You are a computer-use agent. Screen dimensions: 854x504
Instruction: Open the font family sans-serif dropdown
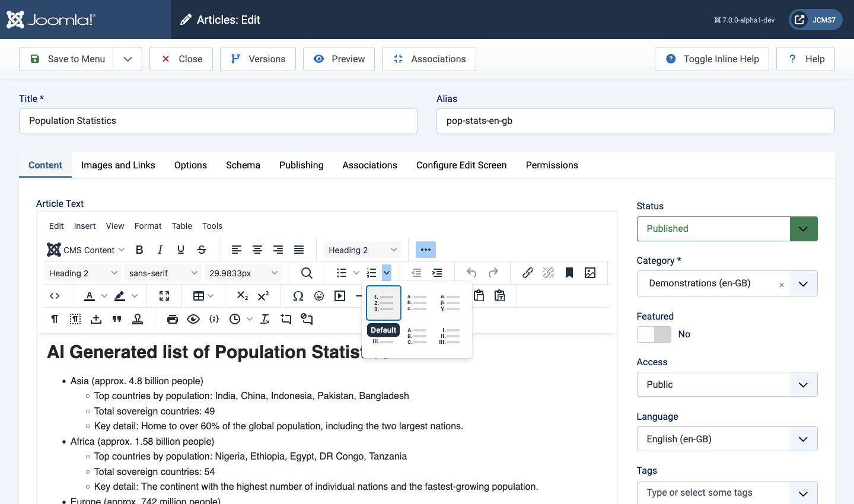point(163,273)
